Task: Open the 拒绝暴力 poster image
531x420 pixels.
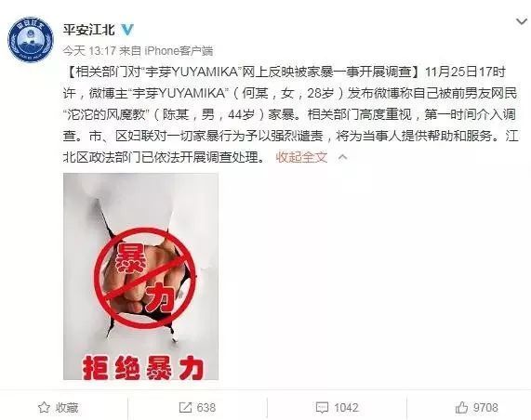Action: [140, 276]
